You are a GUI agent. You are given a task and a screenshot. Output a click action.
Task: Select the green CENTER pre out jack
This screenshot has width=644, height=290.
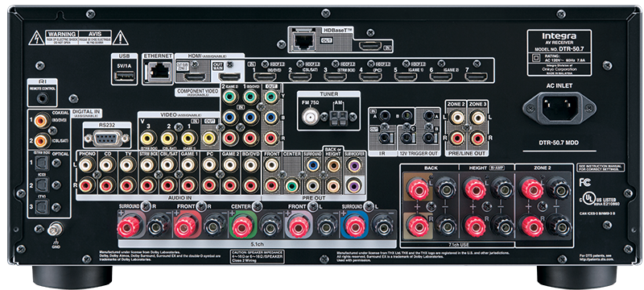point(292,185)
